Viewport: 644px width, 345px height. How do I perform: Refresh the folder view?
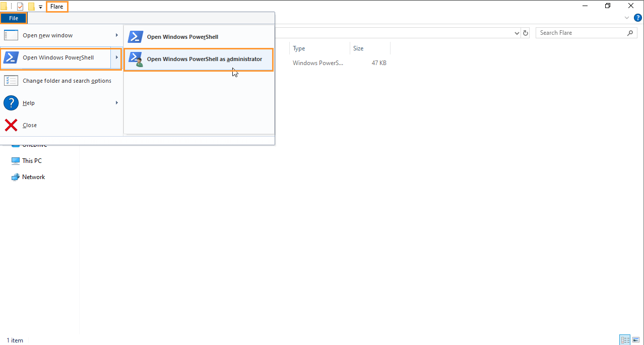click(x=526, y=33)
